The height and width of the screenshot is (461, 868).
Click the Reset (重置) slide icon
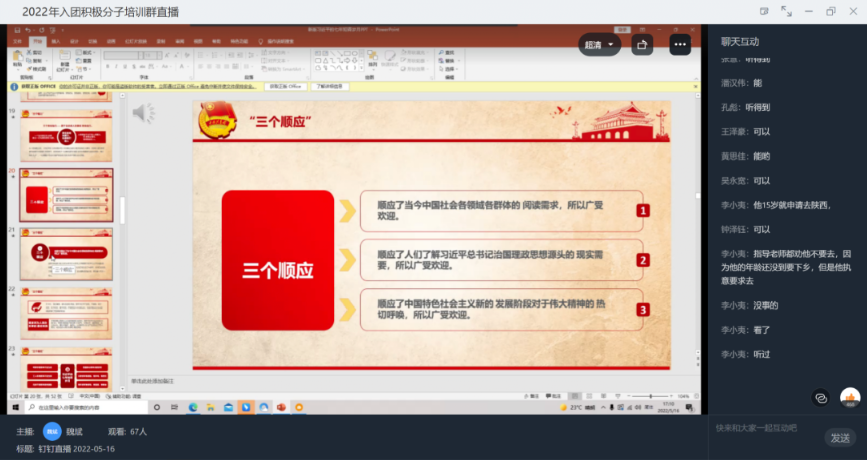(x=79, y=61)
